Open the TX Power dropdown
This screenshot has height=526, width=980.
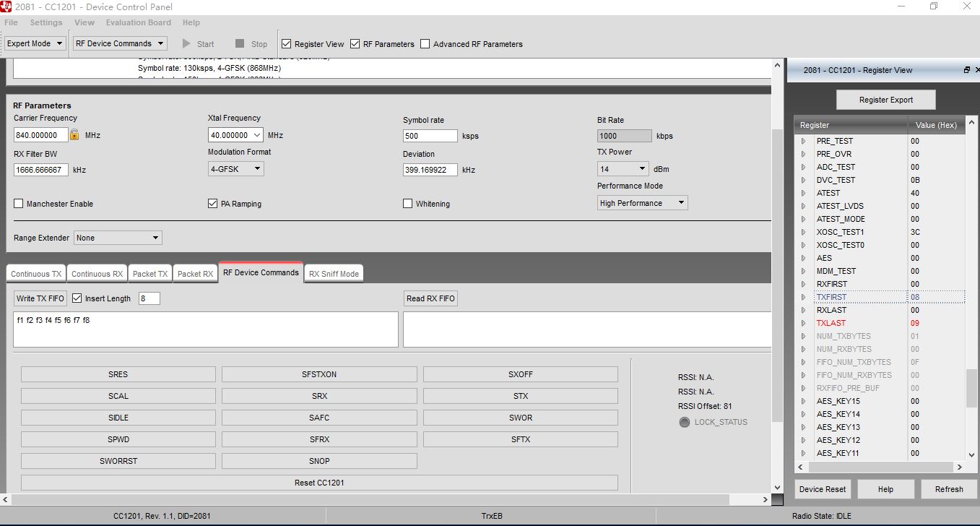pos(623,169)
